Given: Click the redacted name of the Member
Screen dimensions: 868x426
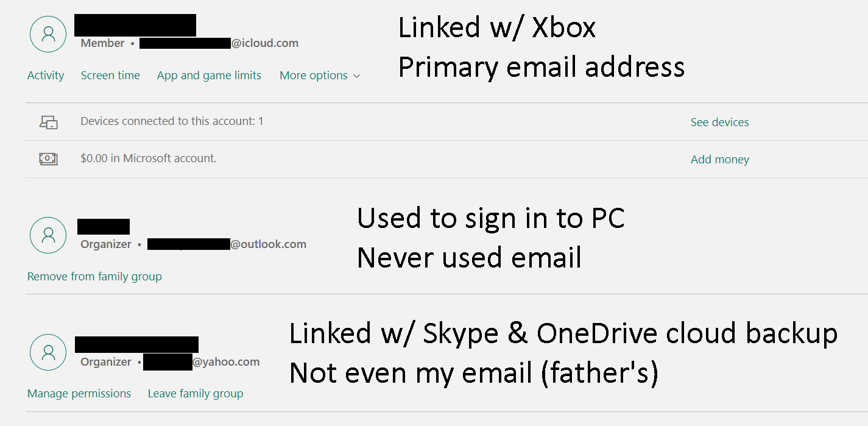Looking at the screenshot, I should tap(135, 24).
